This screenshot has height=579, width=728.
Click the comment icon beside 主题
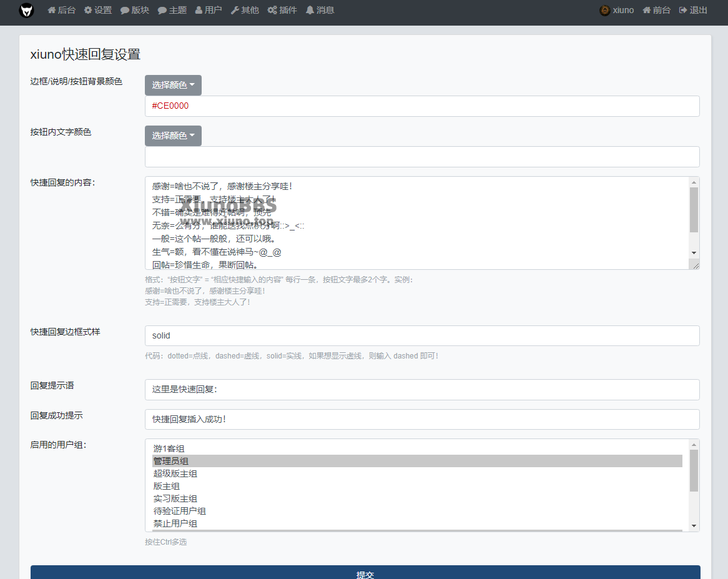pos(162,10)
